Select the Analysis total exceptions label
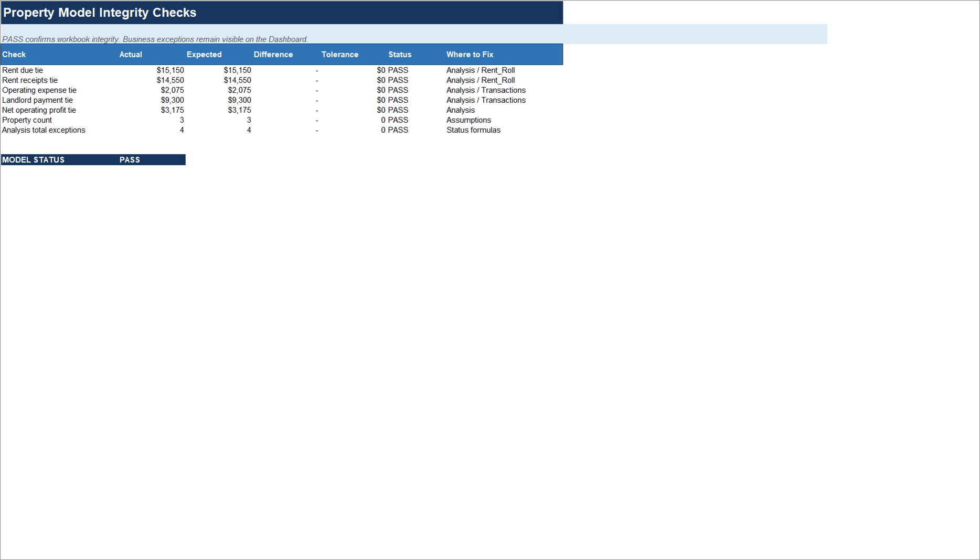Screen dimensions: 980x560 (44, 130)
